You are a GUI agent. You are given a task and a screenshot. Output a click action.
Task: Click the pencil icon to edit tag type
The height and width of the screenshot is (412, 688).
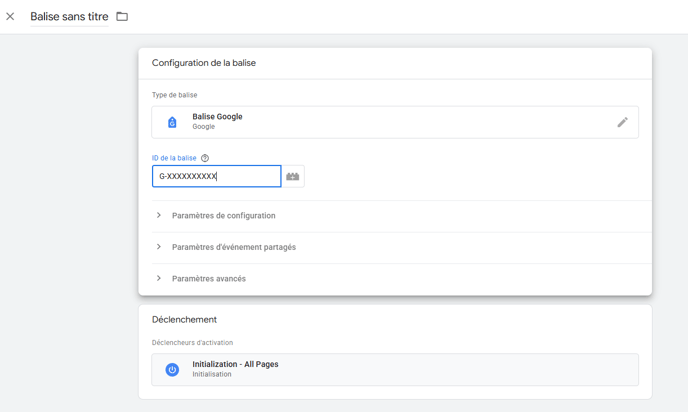(x=622, y=122)
